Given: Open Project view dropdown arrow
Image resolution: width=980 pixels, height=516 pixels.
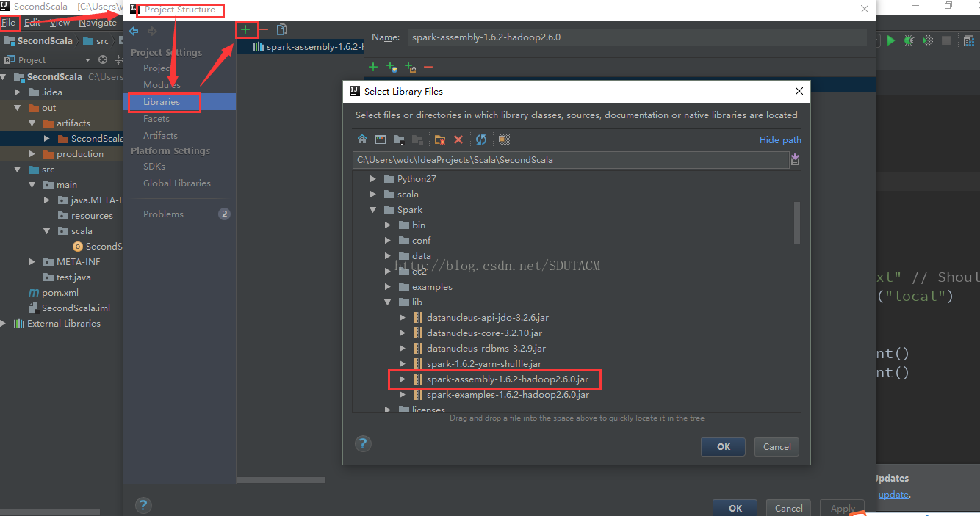Looking at the screenshot, I should pyautogui.click(x=87, y=59).
